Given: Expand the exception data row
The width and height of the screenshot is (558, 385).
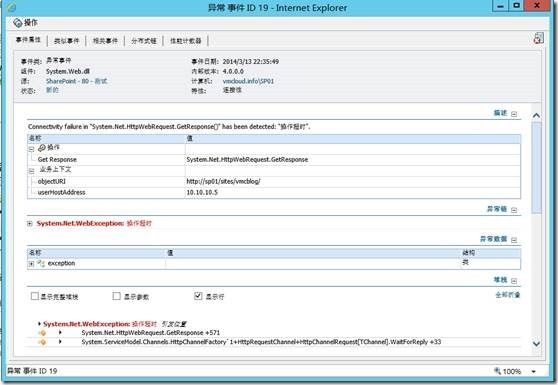Looking at the screenshot, I should [31, 264].
